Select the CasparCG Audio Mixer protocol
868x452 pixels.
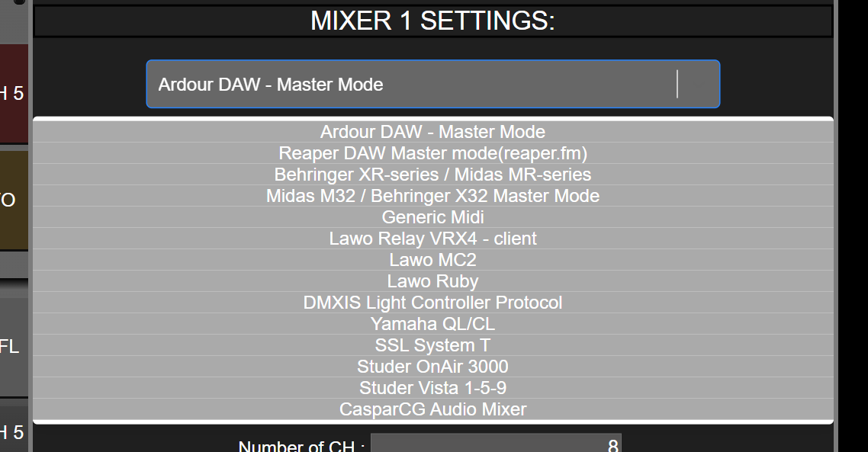point(432,409)
